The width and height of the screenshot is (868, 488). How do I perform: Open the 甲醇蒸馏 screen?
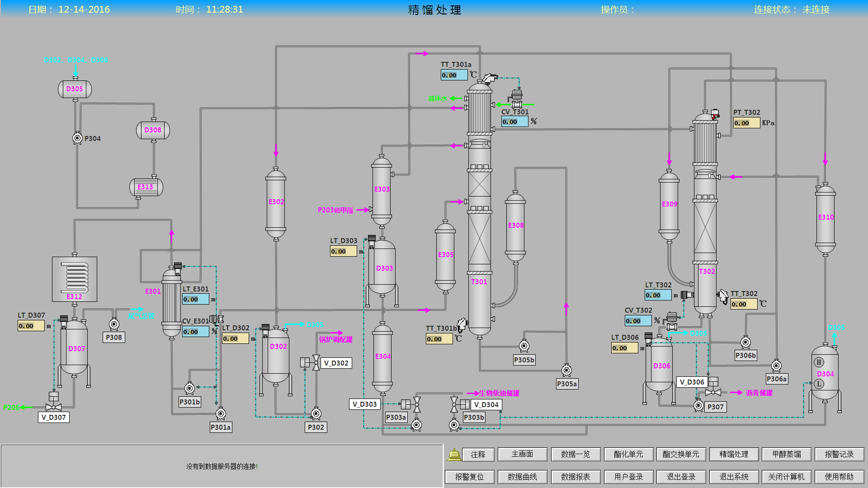click(786, 454)
